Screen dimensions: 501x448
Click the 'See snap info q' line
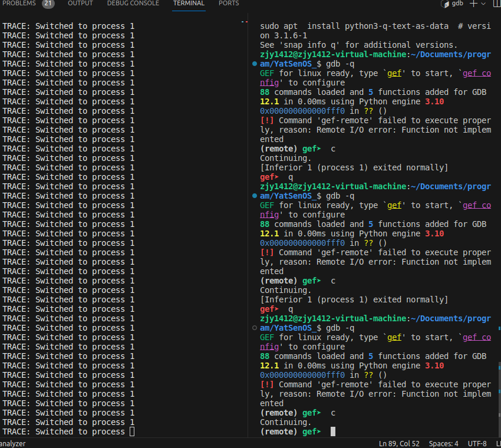click(x=358, y=45)
